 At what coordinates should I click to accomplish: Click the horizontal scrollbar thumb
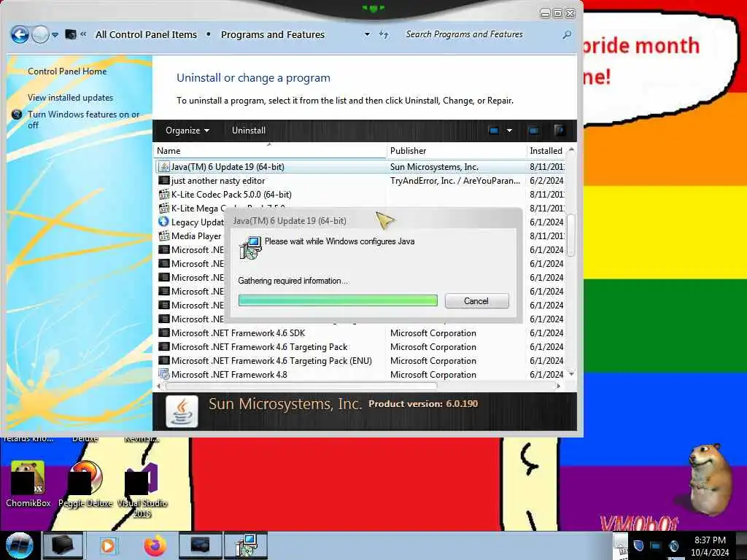pyautogui.click(x=300, y=386)
